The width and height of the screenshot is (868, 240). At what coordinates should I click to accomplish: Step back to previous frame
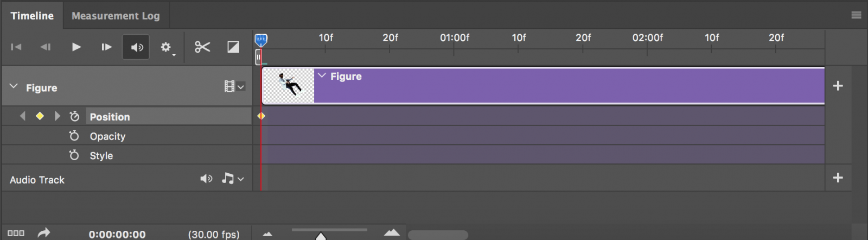click(46, 47)
